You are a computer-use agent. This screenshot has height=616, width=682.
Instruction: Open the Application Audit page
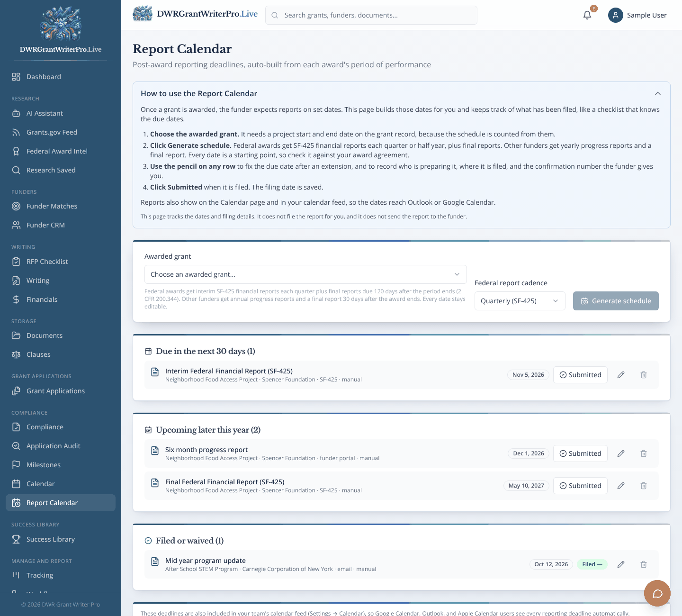coord(61,446)
